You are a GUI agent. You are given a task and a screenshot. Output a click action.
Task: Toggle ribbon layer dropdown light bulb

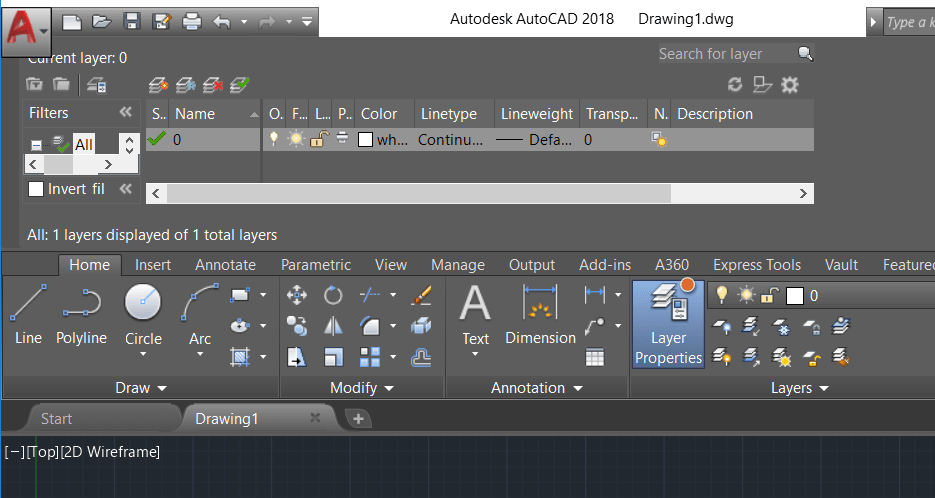722,295
